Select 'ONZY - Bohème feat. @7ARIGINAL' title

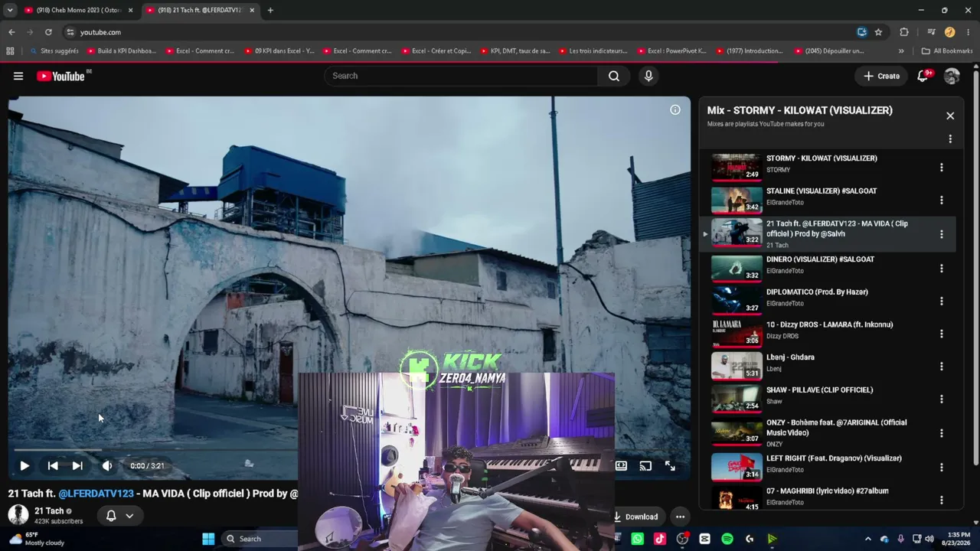coord(836,428)
